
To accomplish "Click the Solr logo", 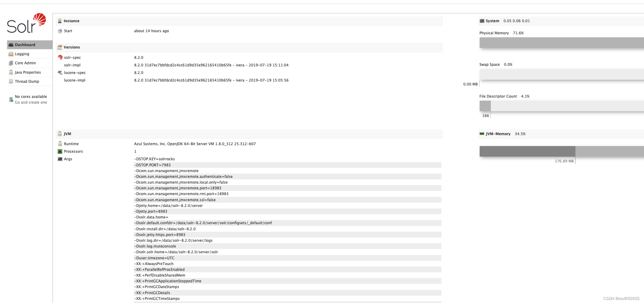I will (x=26, y=23).
